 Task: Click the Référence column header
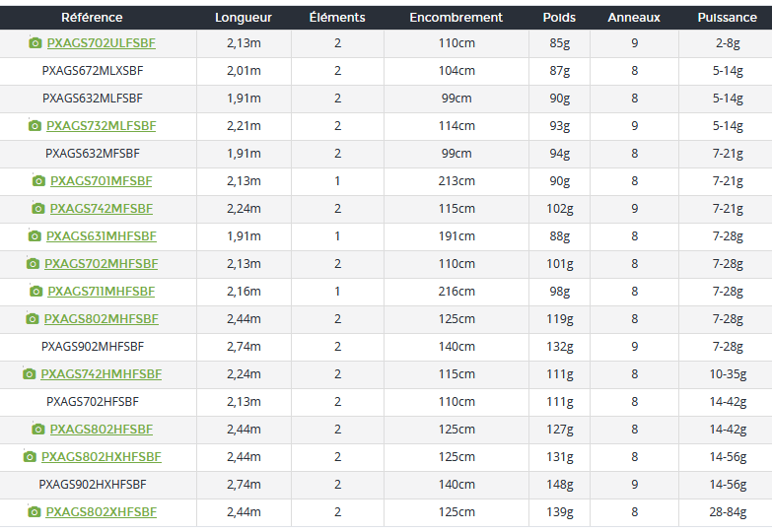click(92, 18)
